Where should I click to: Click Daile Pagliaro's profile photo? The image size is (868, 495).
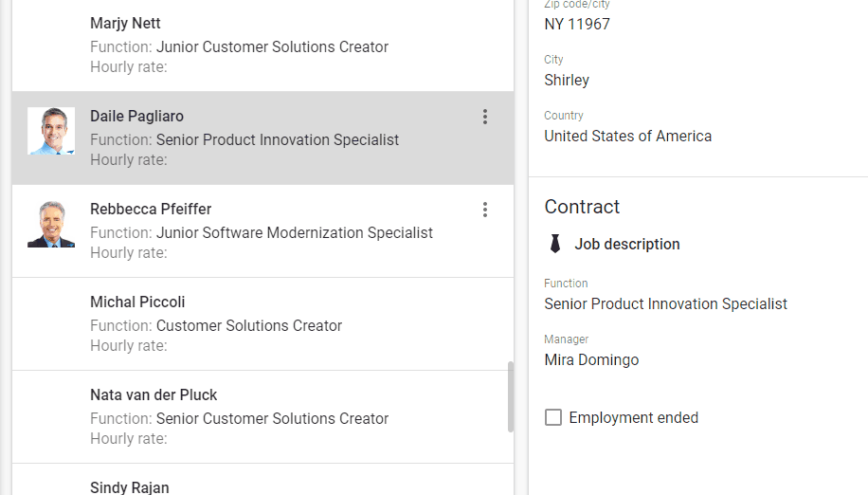[x=51, y=131]
